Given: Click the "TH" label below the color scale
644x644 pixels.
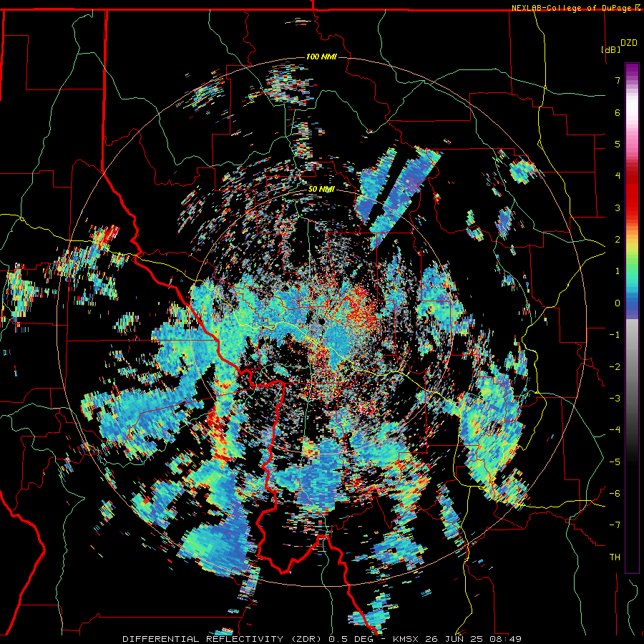Looking at the screenshot, I should 615,557.
